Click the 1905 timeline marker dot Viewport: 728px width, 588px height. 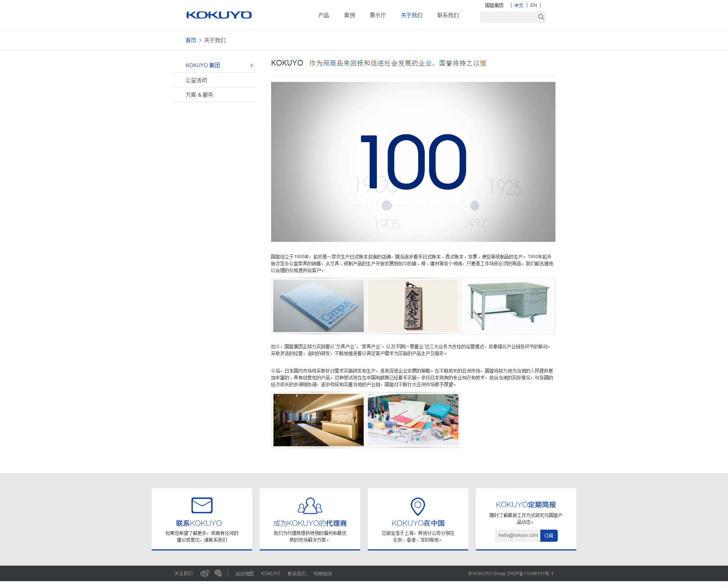[386, 205]
